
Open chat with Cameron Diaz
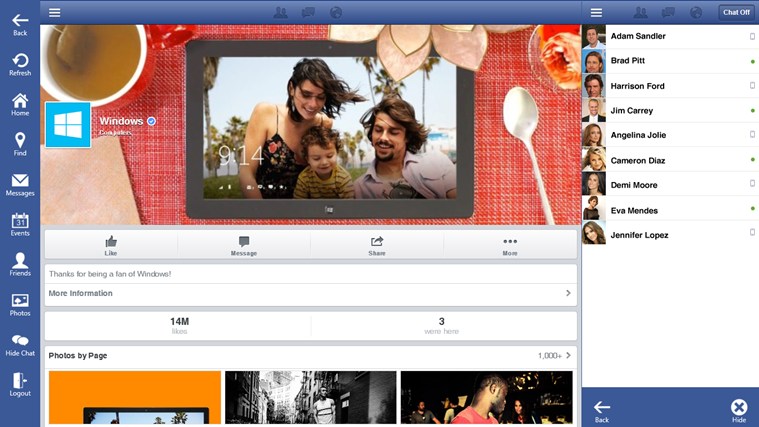(x=670, y=160)
